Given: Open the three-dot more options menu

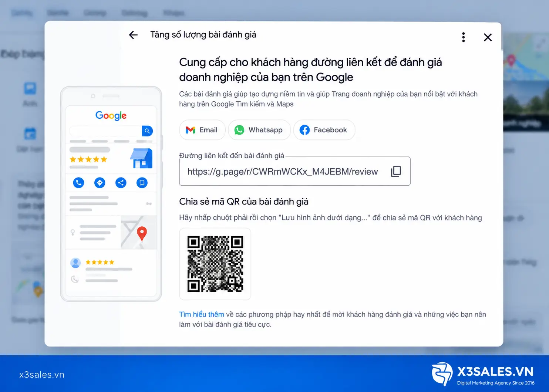Looking at the screenshot, I should click(463, 37).
